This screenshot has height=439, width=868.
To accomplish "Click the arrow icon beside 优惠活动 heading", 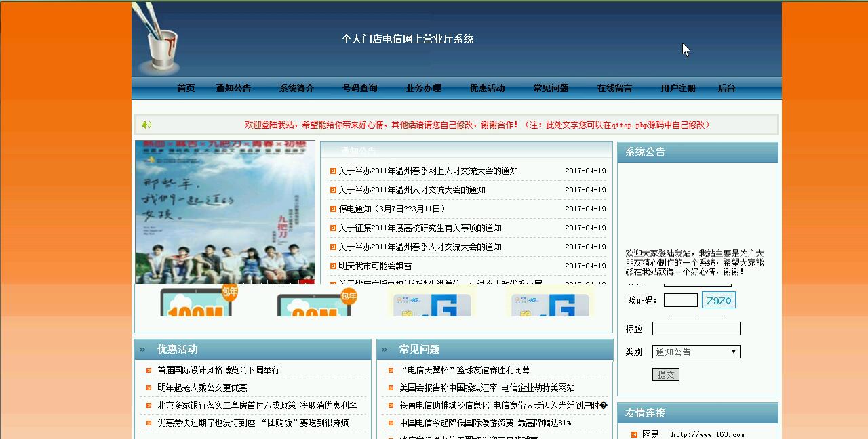I will tap(142, 350).
